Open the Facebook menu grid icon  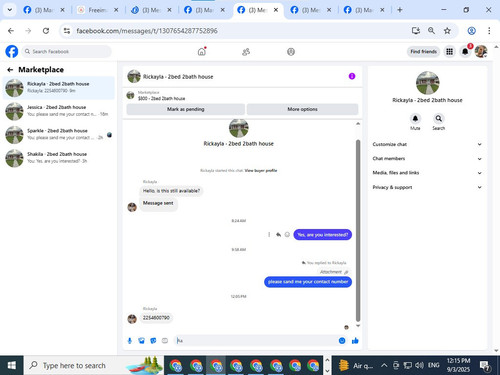[450, 52]
